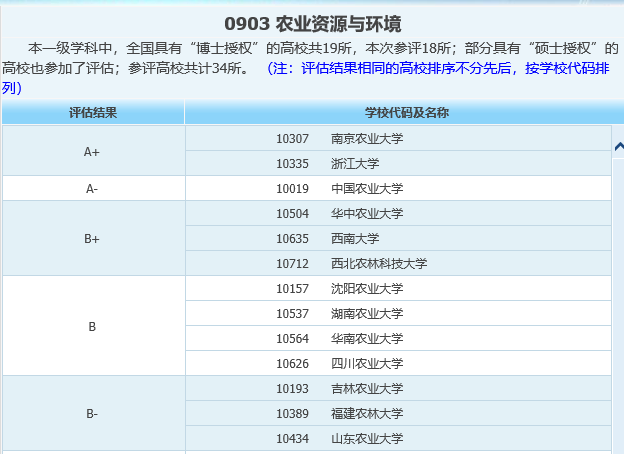Select the B- rating cell
This screenshot has height=454, width=624.
coord(94,413)
